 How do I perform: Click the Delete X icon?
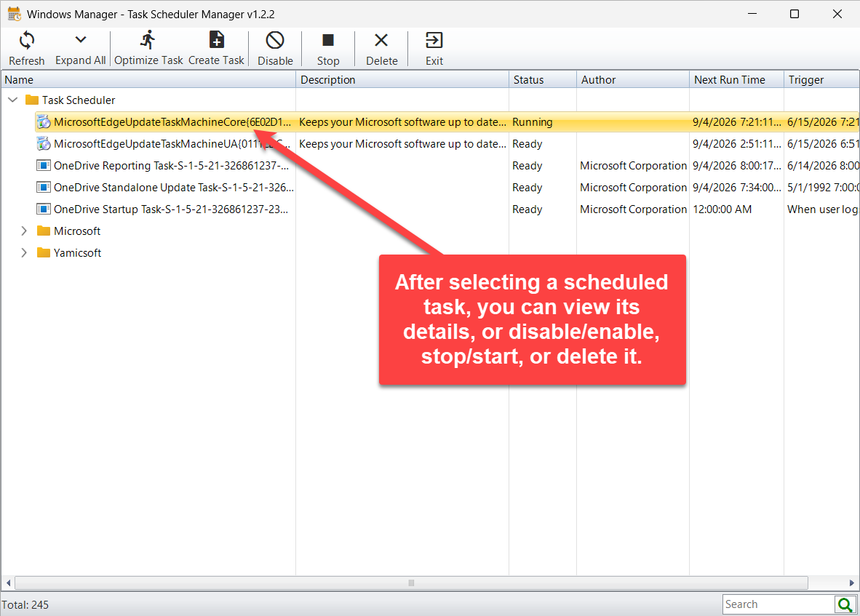click(x=381, y=40)
